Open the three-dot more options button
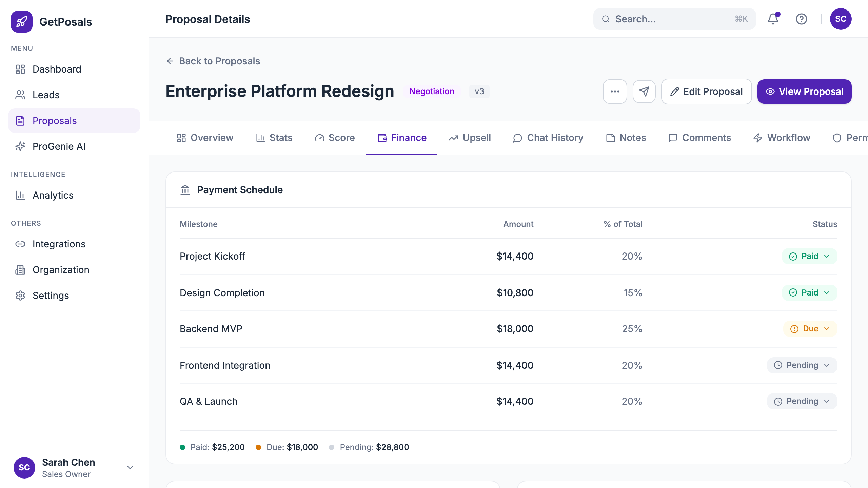 click(x=615, y=91)
